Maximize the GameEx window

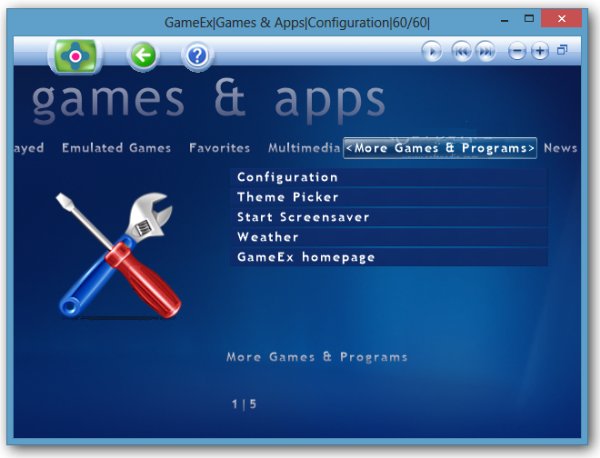click(x=529, y=18)
